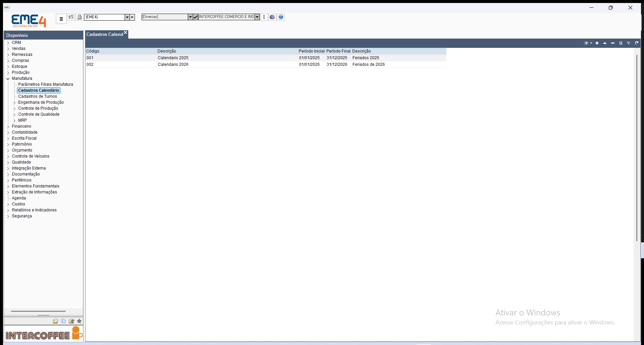Select Agenda in the module tree
This screenshot has height=345, width=644.
pyautogui.click(x=19, y=198)
